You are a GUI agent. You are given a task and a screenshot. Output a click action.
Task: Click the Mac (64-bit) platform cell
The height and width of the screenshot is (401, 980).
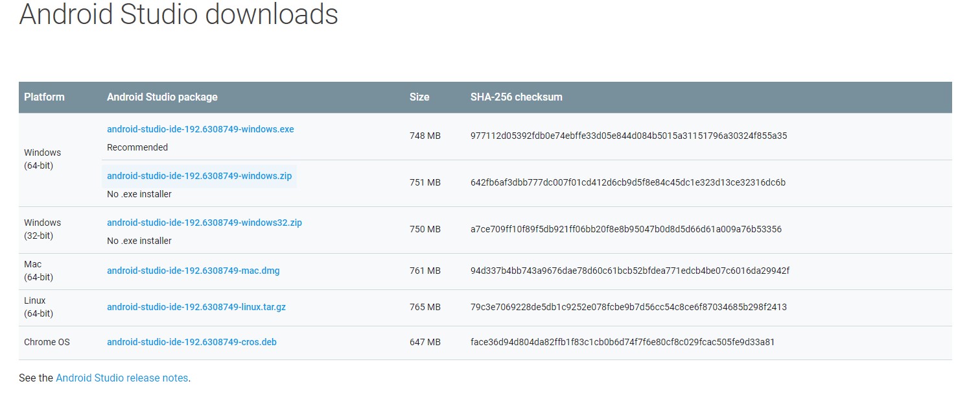tap(39, 271)
